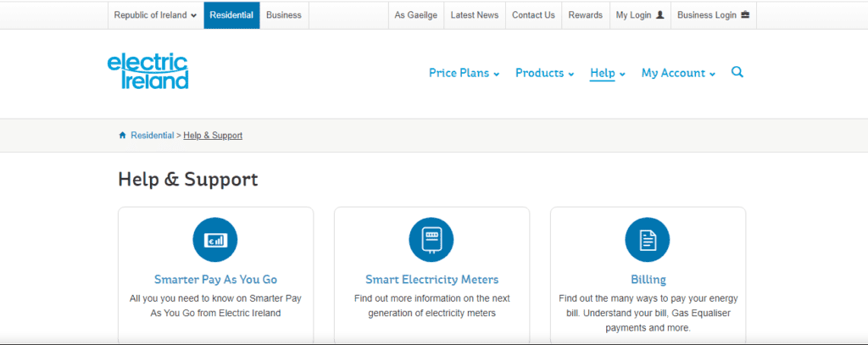Open My Login

pos(640,15)
